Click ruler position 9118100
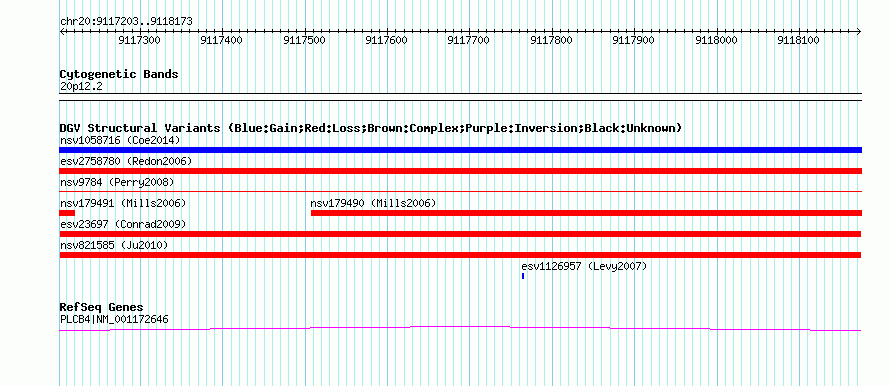 point(799,40)
